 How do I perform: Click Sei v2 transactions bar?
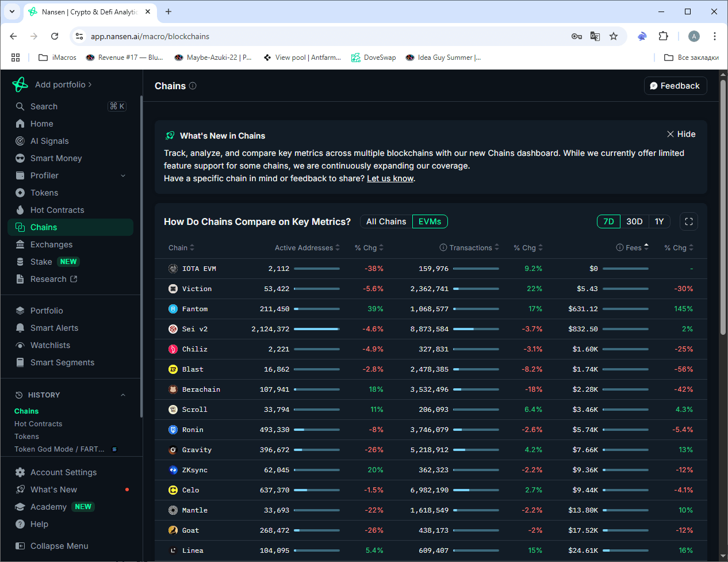click(476, 329)
